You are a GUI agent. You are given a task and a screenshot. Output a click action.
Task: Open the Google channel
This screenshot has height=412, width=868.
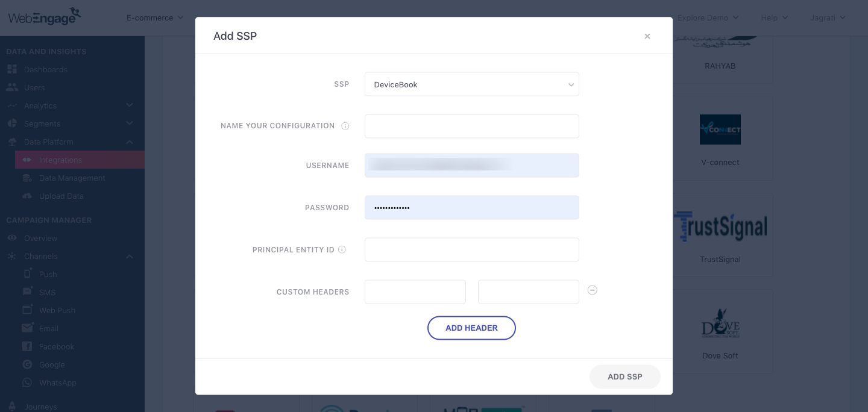[52, 364]
